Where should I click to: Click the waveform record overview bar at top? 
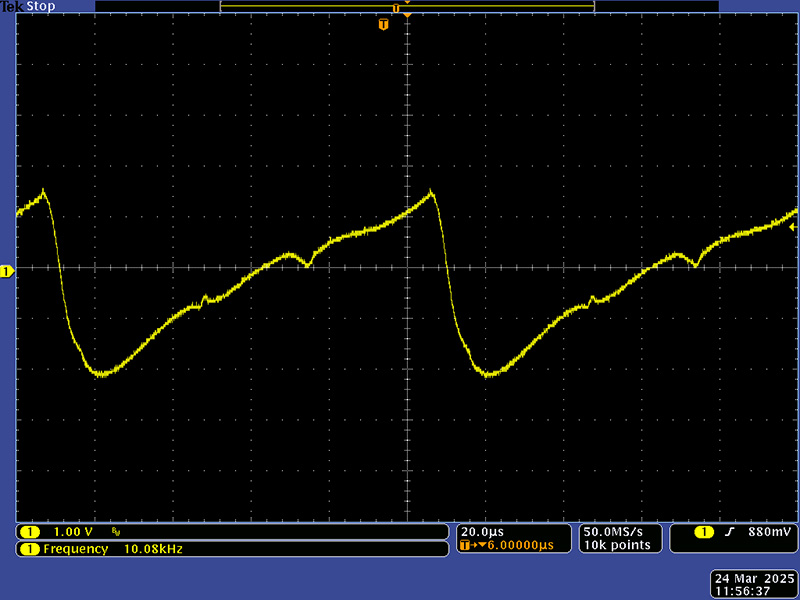[x=407, y=7]
